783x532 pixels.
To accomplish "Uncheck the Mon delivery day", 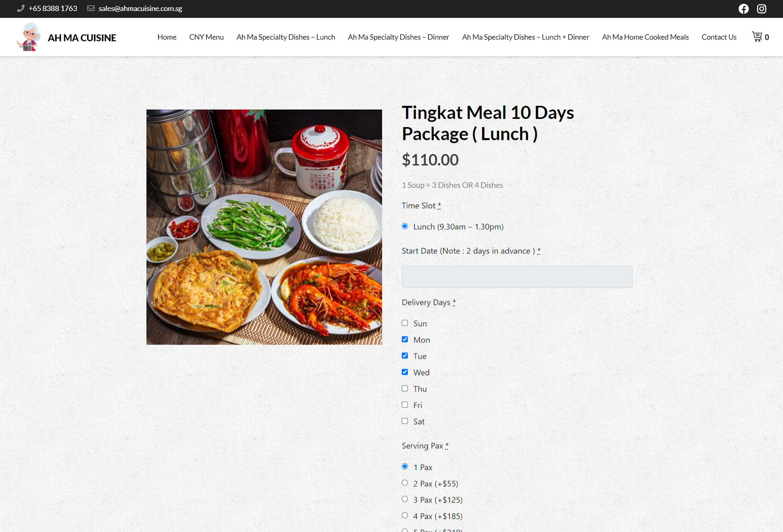I will (x=405, y=339).
